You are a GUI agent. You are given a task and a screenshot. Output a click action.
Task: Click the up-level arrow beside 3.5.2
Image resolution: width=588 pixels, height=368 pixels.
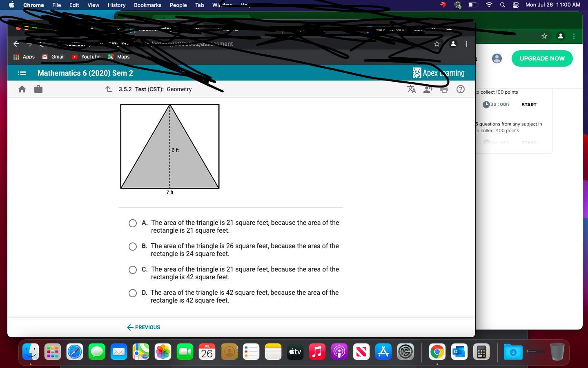tap(109, 89)
